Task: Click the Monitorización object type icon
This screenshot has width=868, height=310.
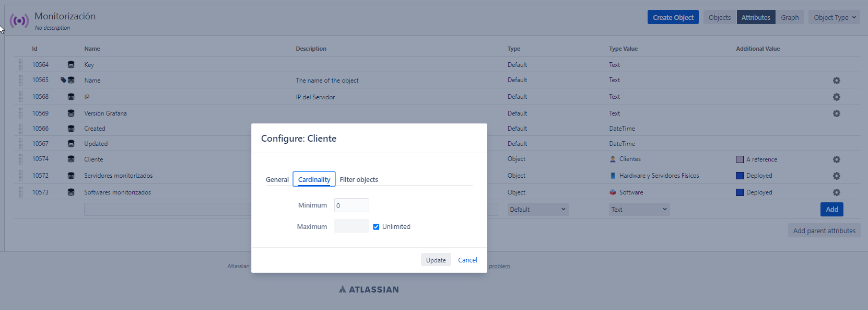Action: [x=19, y=21]
